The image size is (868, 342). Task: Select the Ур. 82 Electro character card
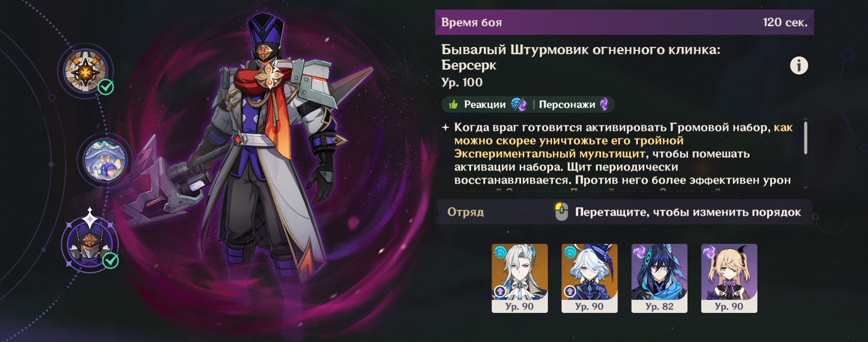659,278
